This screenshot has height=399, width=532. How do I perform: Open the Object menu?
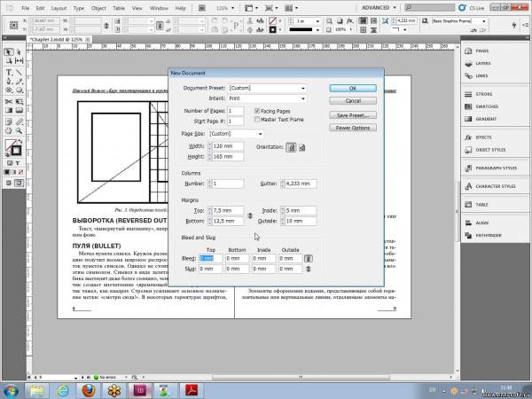pyautogui.click(x=98, y=8)
